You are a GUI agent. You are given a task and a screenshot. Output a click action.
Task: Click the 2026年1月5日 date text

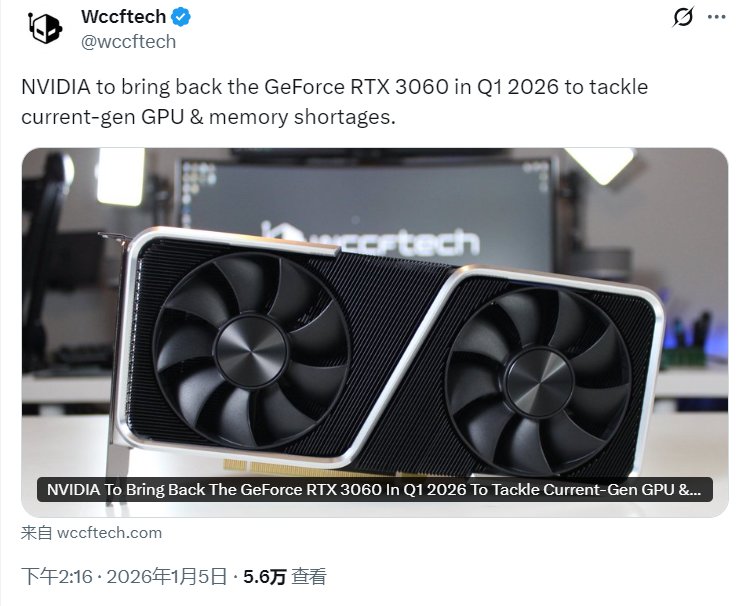point(166,576)
